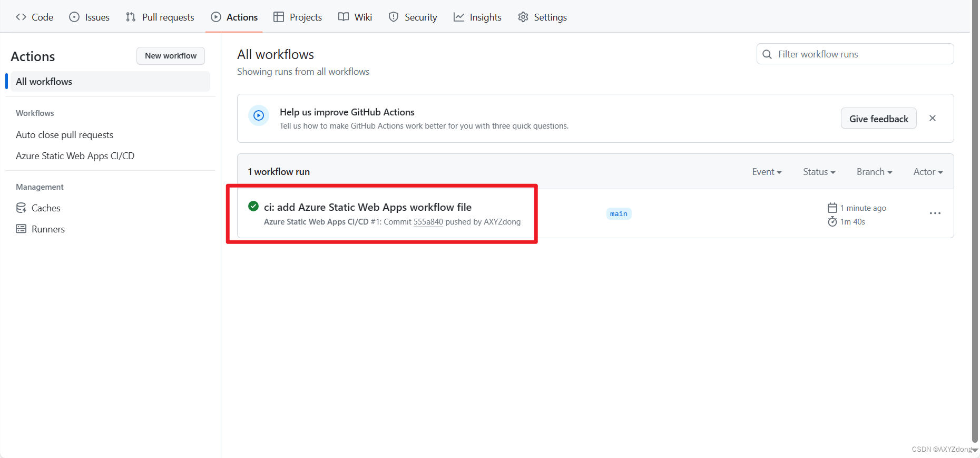Viewport: 980px width, 458px height.
Task: Click the Settings gear icon
Action: 523,17
